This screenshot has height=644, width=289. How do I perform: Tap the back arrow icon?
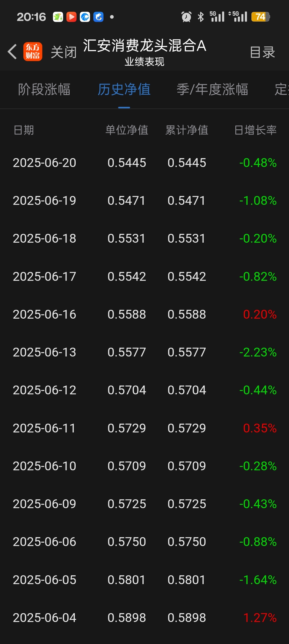point(12,52)
